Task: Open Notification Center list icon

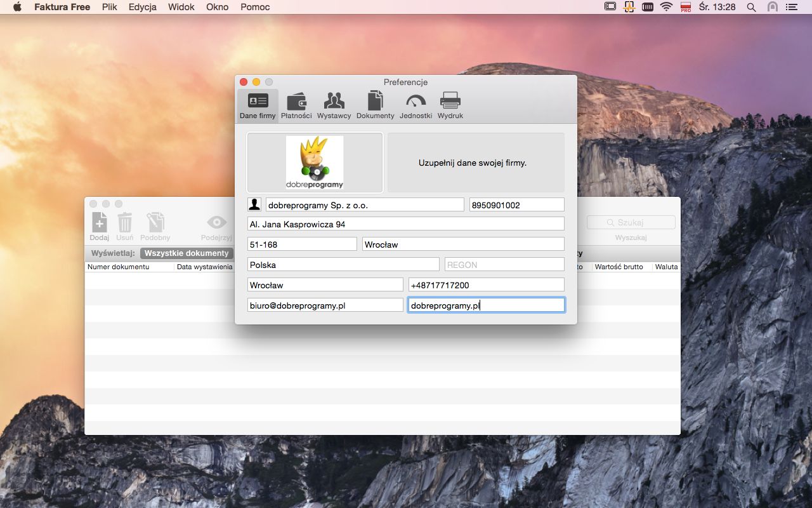Action: click(x=791, y=7)
